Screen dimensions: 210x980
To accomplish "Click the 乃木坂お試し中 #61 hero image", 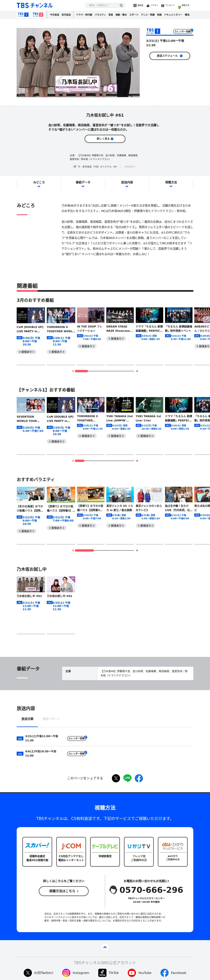I will pyautogui.click(x=78, y=62).
